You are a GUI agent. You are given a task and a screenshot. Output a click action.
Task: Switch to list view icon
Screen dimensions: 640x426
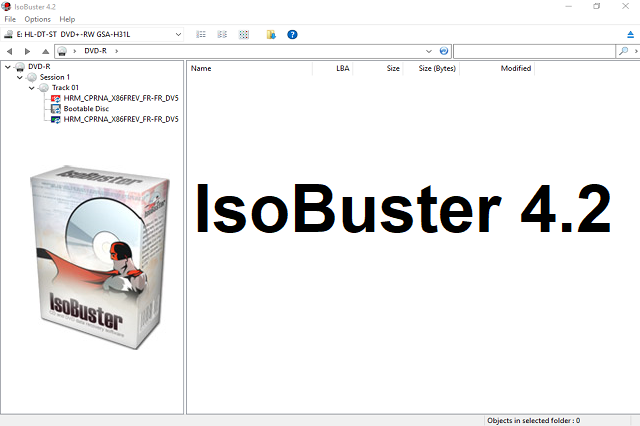click(201, 35)
